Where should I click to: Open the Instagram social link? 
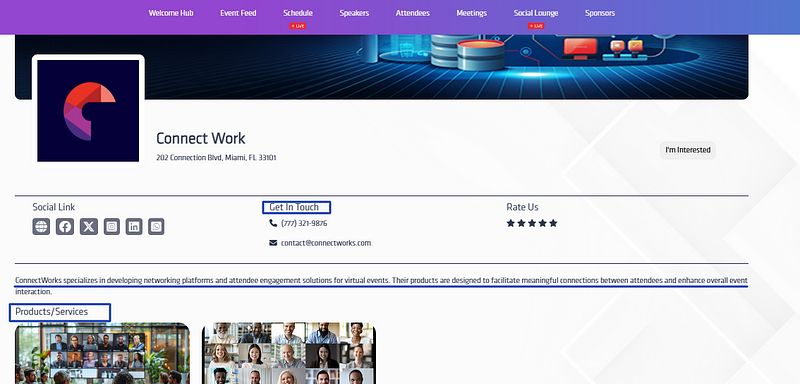tap(112, 226)
